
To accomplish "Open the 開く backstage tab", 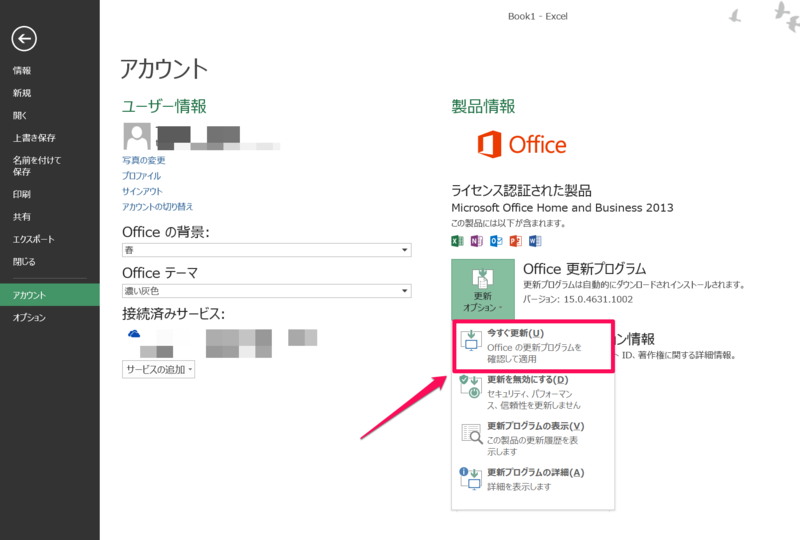I will 19,115.
